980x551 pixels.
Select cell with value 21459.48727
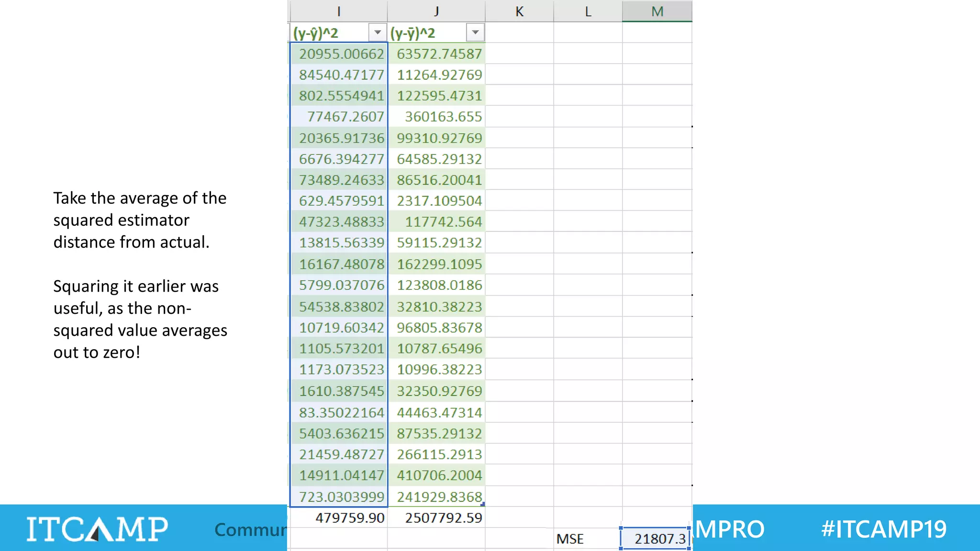[339, 454]
